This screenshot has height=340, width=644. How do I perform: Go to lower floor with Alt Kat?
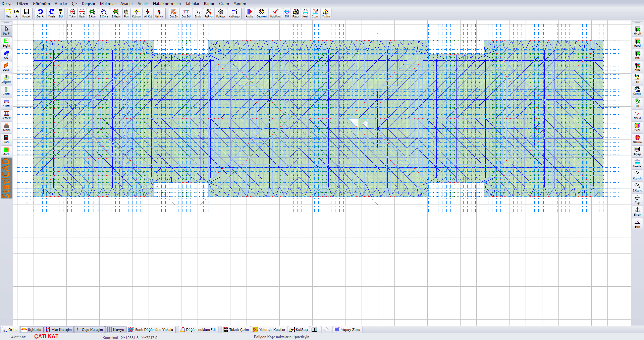tap(148, 13)
